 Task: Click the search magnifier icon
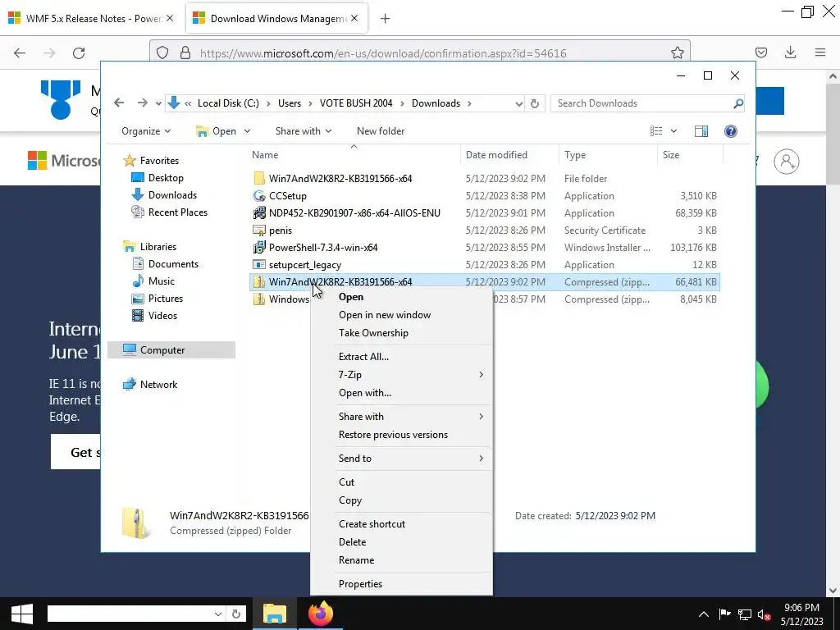click(x=738, y=103)
